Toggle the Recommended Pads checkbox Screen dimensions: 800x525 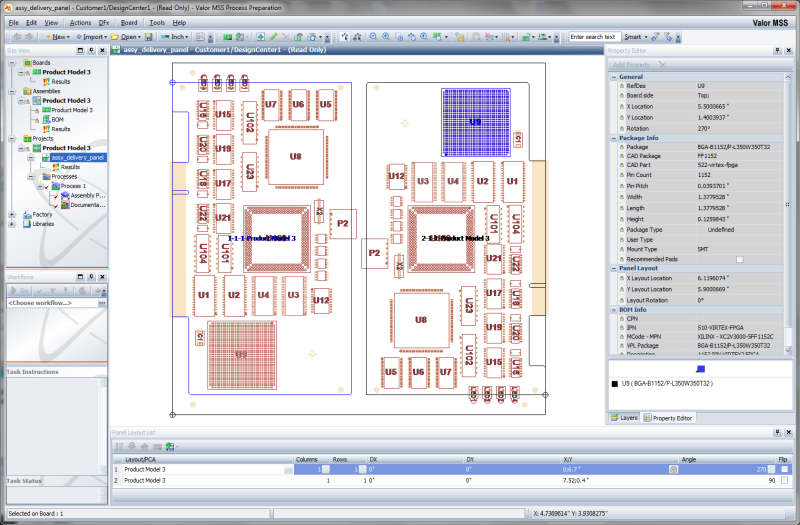tap(740, 259)
